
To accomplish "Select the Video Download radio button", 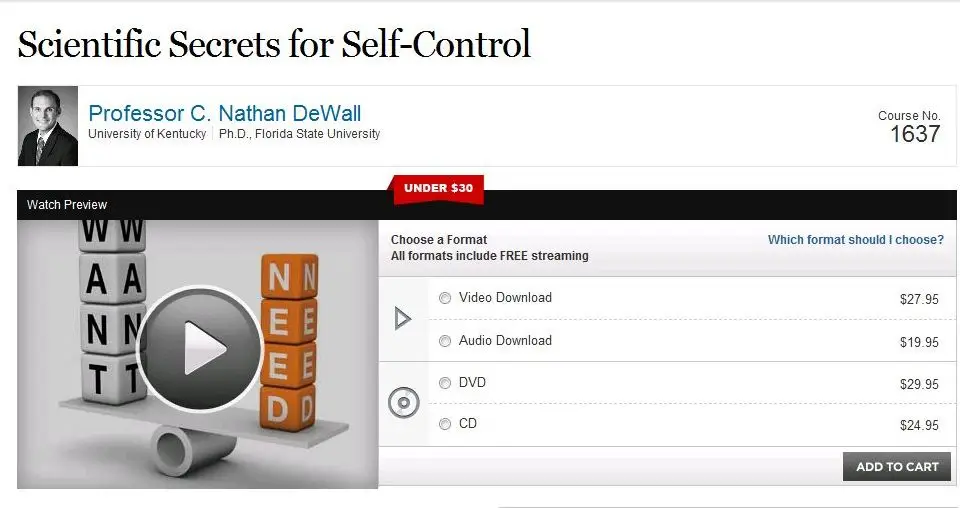I will (x=445, y=298).
